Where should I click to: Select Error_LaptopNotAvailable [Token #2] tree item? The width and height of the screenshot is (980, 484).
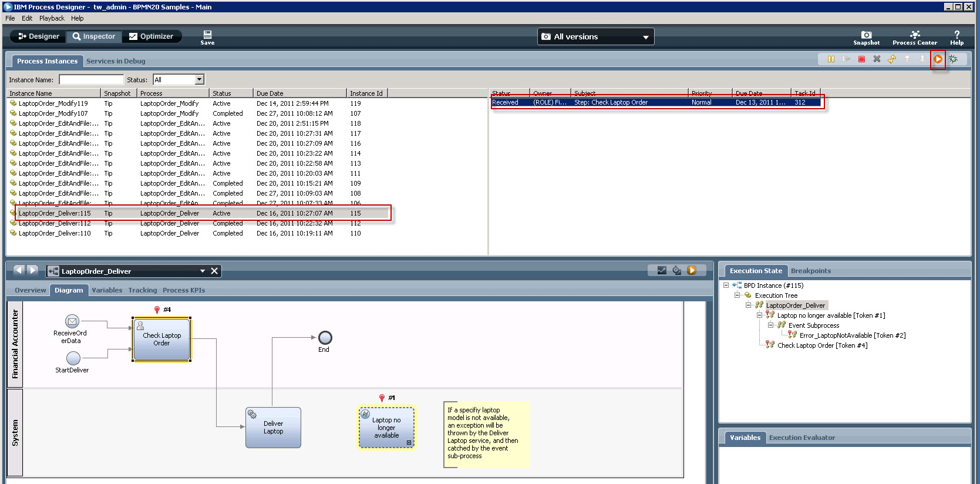tap(853, 335)
